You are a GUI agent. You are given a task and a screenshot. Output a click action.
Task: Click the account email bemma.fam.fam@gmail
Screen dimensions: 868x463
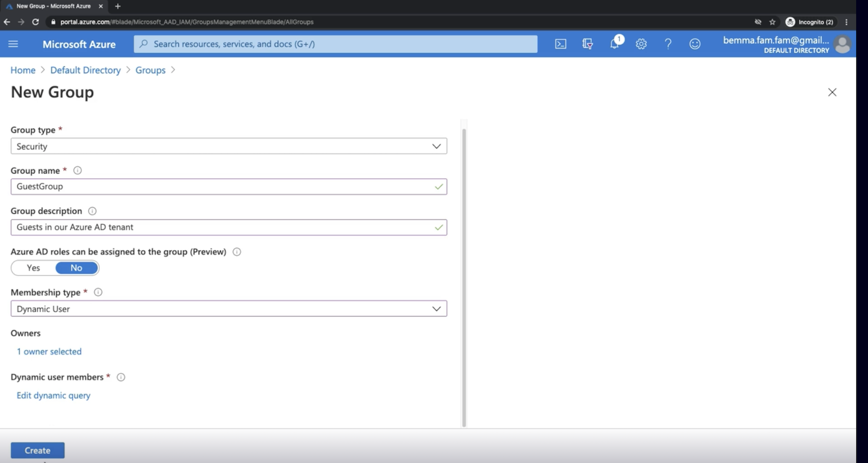coord(776,40)
